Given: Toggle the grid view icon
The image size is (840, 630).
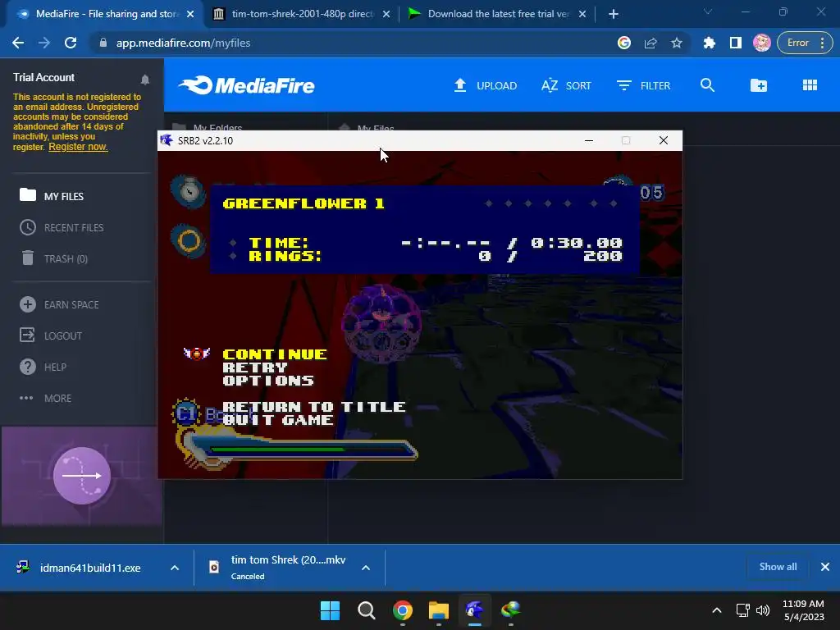Looking at the screenshot, I should tap(810, 85).
